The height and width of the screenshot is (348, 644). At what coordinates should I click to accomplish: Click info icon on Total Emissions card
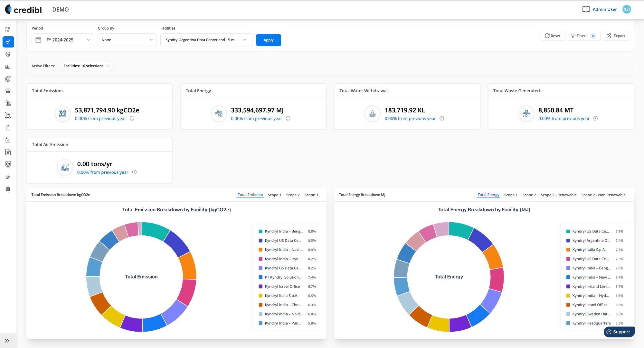click(x=132, y=118)
